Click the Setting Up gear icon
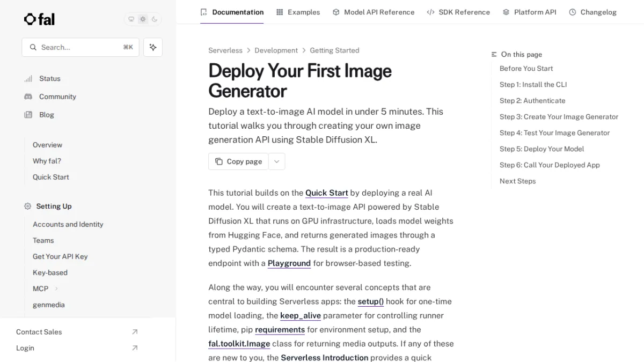The height and width of the screenshot is (362, 644). 28,206
